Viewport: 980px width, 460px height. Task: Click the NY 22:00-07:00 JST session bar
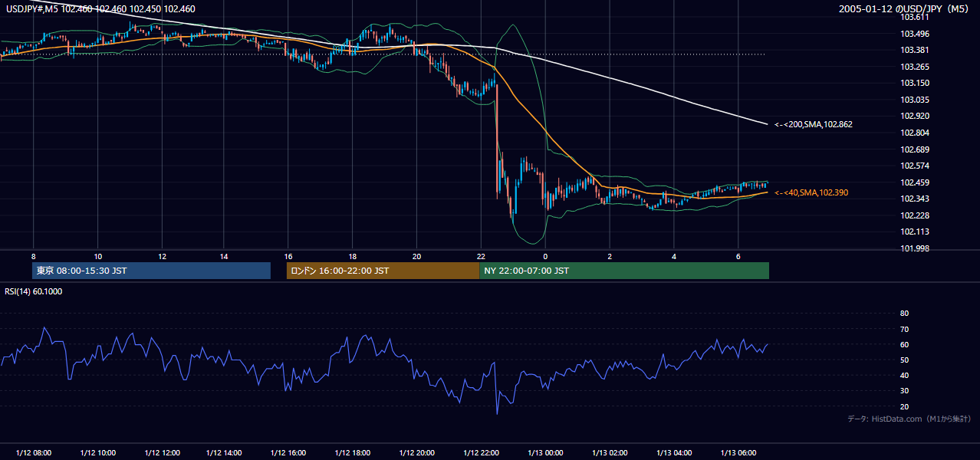(624, 271)
